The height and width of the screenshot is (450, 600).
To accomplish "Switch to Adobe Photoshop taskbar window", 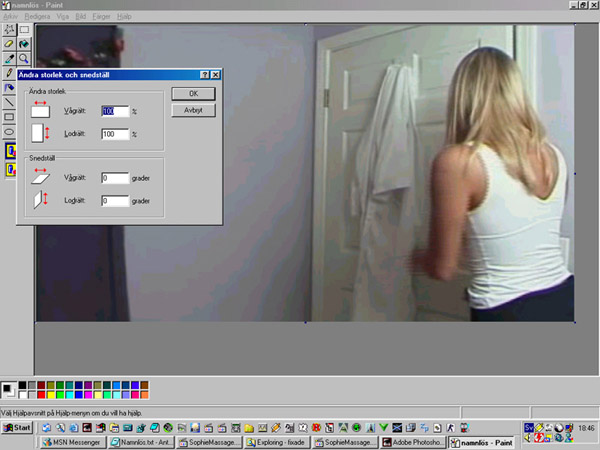I will (413, 442).
